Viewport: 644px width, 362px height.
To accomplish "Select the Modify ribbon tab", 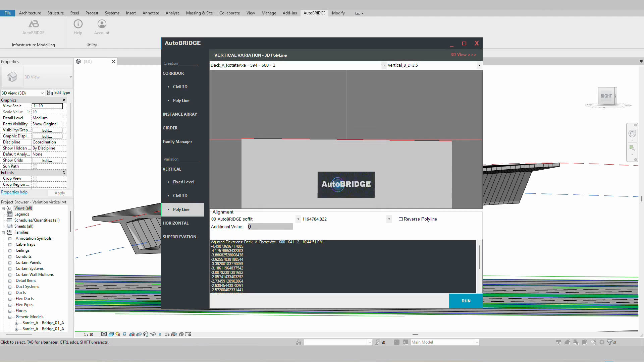I will tap(338, 13).
